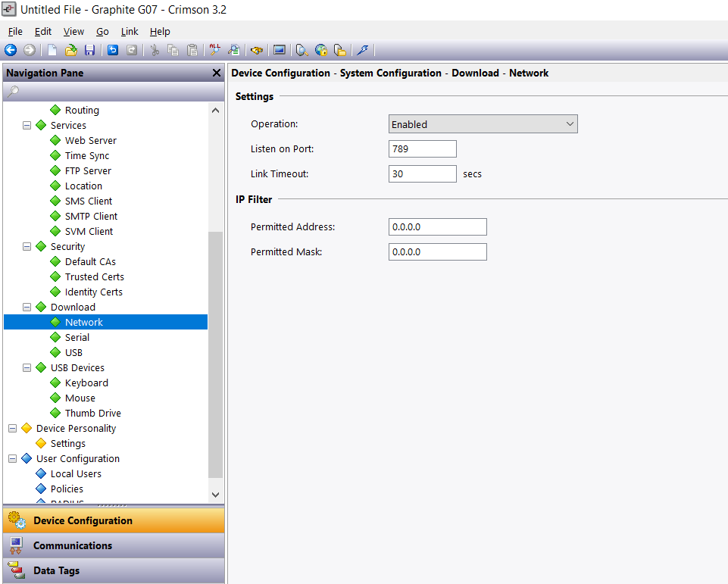This screenshot has width=728, height=584.
Task: Click the blue lightning bolt toolbar icon
Action: (x=363, y=50)
